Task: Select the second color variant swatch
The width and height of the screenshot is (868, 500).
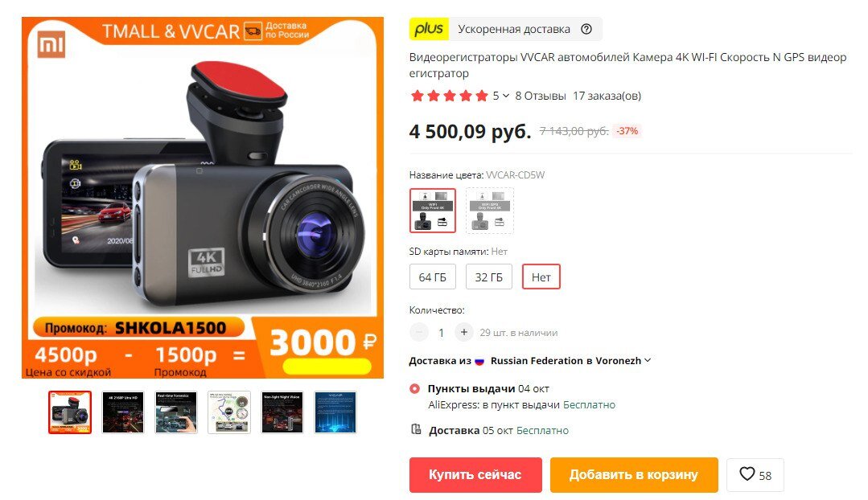Action: point(489,210)
